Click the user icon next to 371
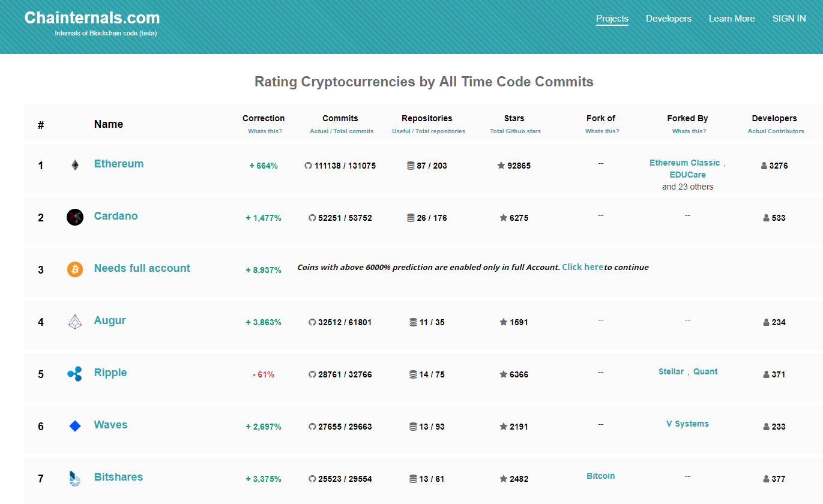The height and width of the screenshot is (504, 823). (x=767, y=374)
